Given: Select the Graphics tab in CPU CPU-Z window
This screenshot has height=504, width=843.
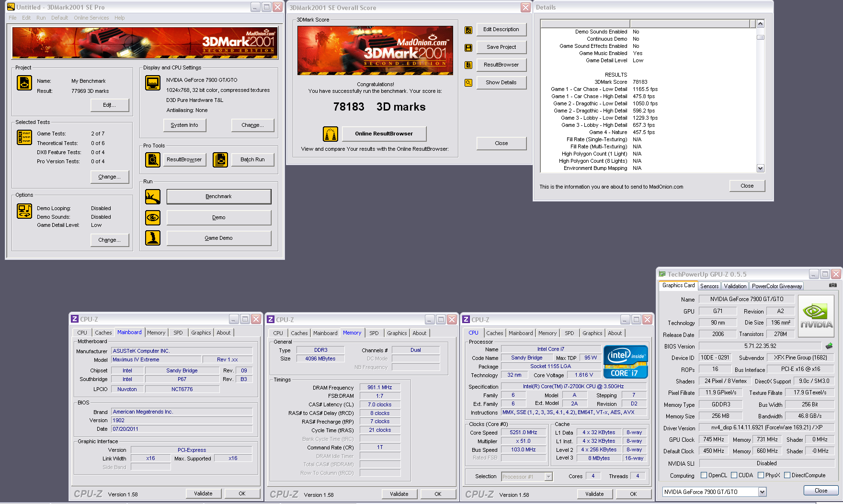Looking at the screenshot, I should 592,333.
